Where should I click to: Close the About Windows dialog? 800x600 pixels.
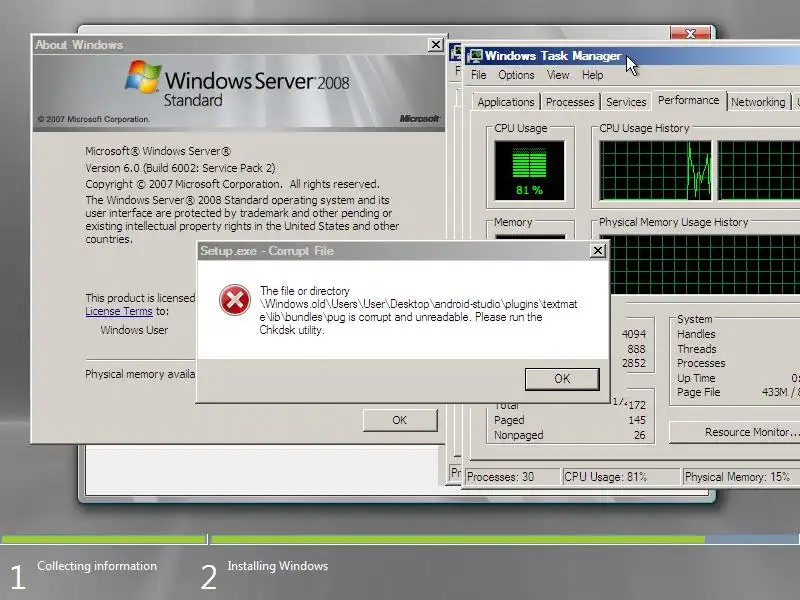point(435,45)
